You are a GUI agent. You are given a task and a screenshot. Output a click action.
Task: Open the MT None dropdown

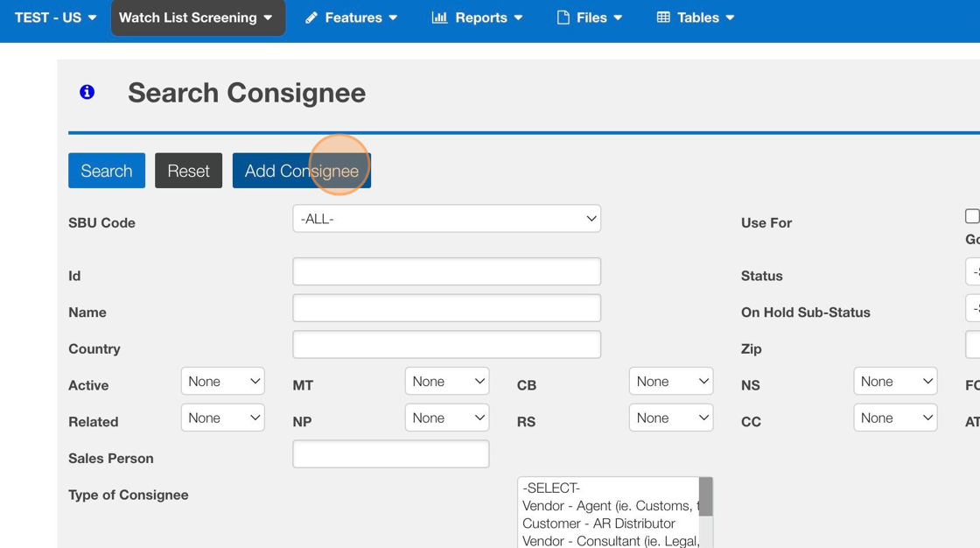(x=447, y=382)
